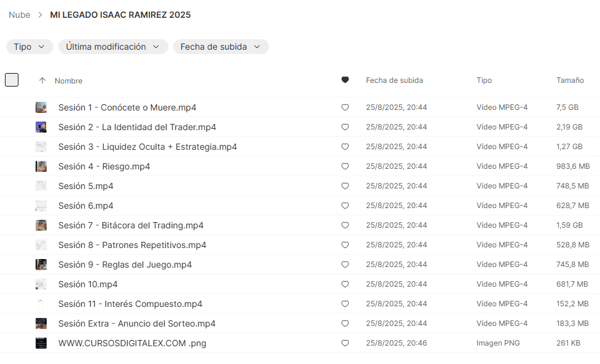Viewport: 600px width, 364px height.
Task: Click the Tipo column header
Action: (484, 80)
